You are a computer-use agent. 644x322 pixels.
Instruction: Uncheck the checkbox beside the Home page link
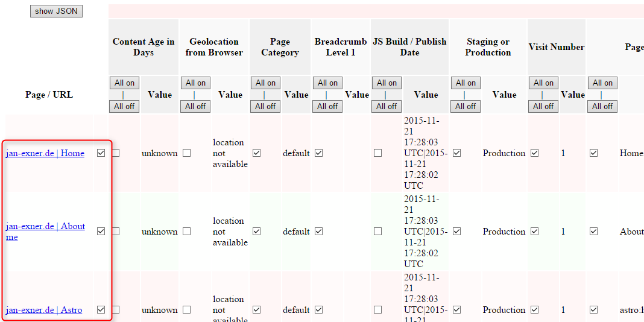point(101,153)
